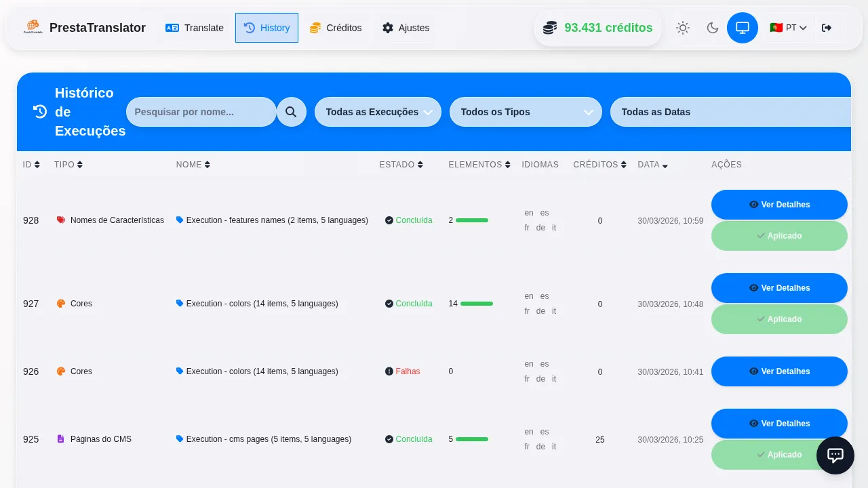This screenshot has height=488, width=868.
Task: Select system theme monitor toggle
Action: [x=743, y=28]
